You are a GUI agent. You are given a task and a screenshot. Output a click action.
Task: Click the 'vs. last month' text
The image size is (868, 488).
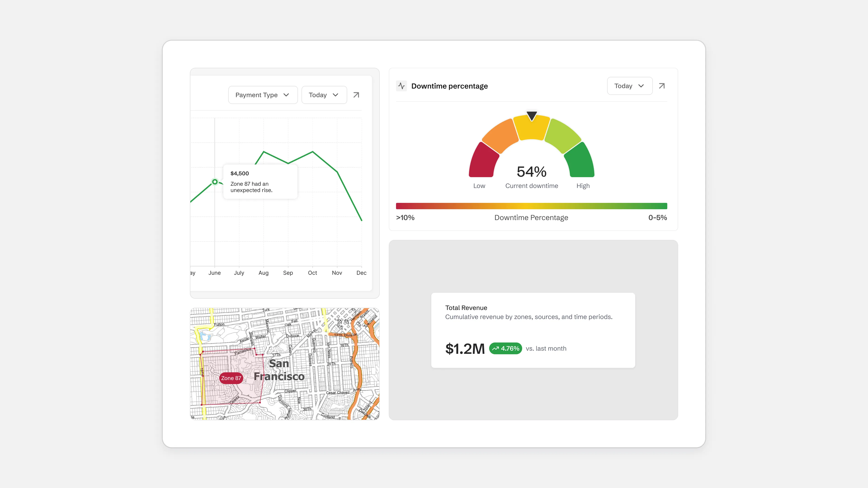point(546,349)
